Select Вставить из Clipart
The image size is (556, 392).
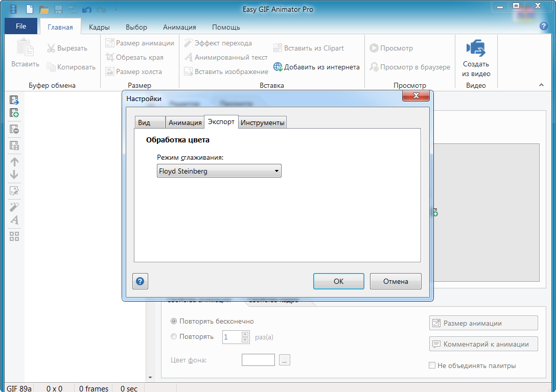click(x=309, y=48)
